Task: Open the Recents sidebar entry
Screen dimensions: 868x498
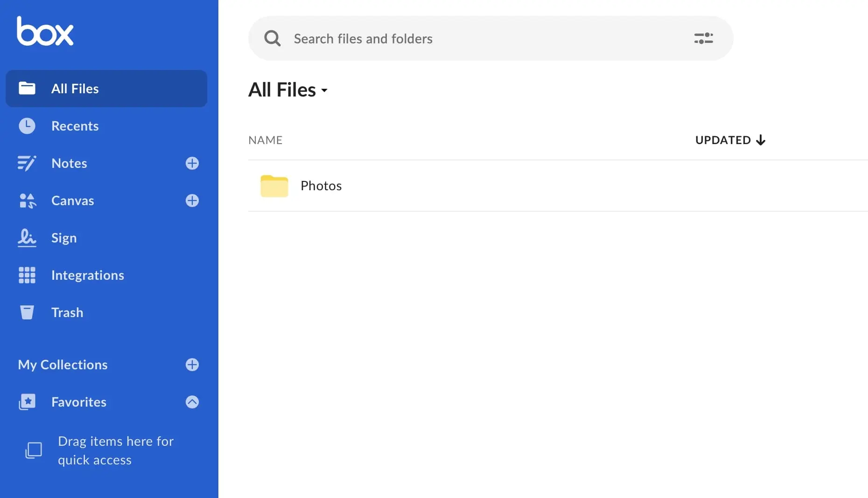Action: click(x=75, y=126)
